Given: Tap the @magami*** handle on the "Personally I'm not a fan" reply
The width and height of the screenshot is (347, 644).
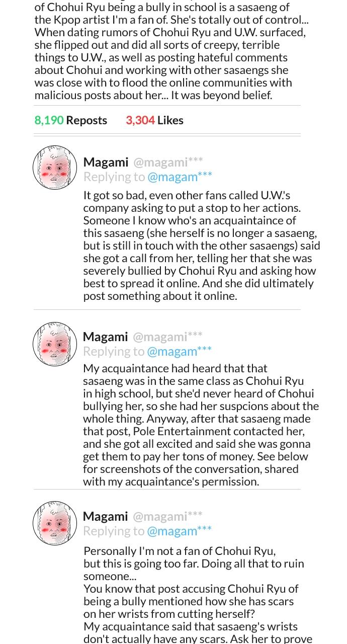Looking at the screenshot, I should [167, 516].
